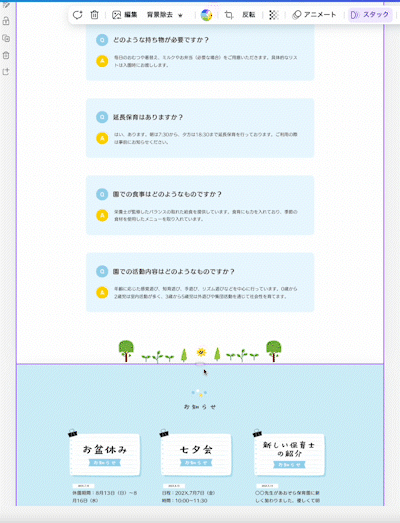Select the left group of sprout graphics
This screenshot has height=523, width=400.
pos(157,357)
